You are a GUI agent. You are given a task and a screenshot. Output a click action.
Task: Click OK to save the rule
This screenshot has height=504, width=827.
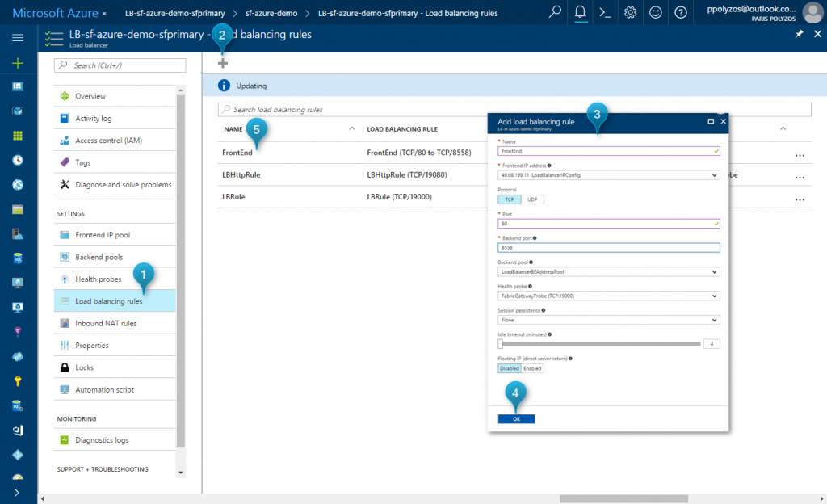pos(516,418)
